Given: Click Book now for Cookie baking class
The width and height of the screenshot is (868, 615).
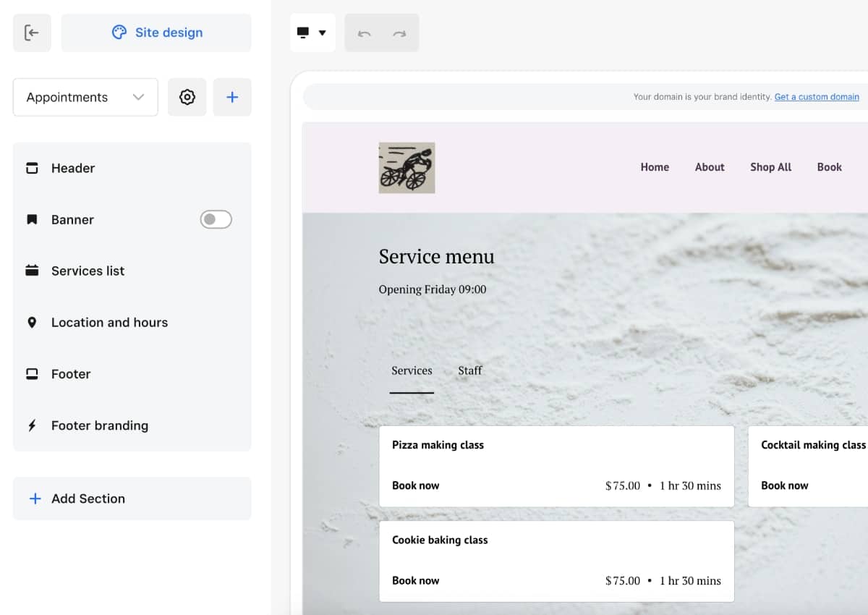Looking at the screenshot, I should click(415, 580).
